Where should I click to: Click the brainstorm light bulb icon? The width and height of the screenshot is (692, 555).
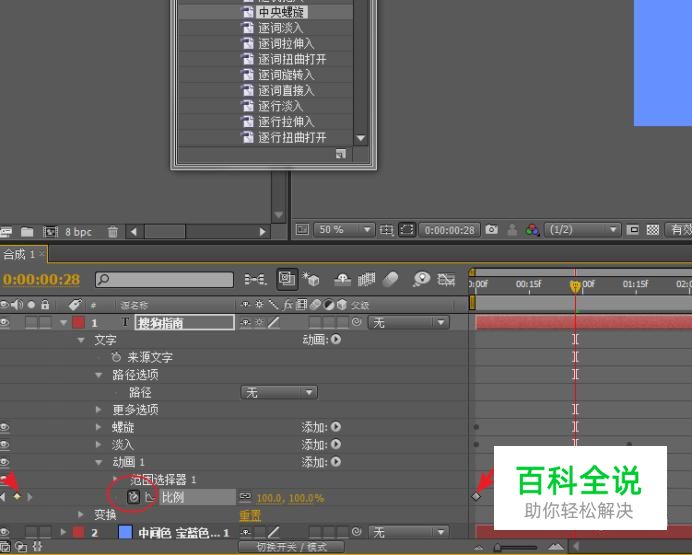point(421,279)
